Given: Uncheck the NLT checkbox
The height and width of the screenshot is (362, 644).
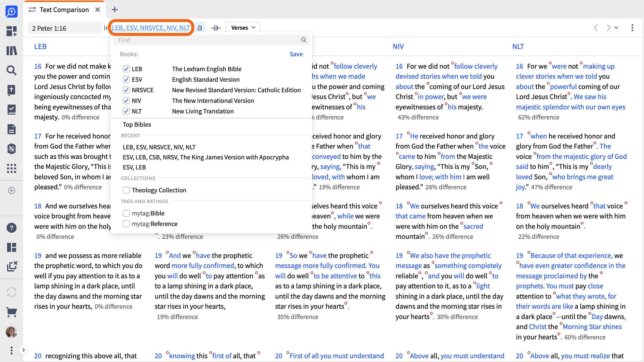Looking at the screenshot, I should click(x=126, y=111).
